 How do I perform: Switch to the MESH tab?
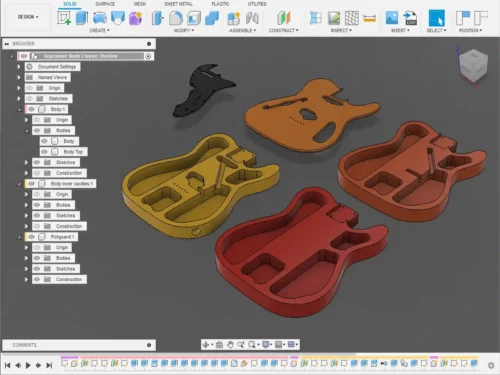tap(140, 4)
